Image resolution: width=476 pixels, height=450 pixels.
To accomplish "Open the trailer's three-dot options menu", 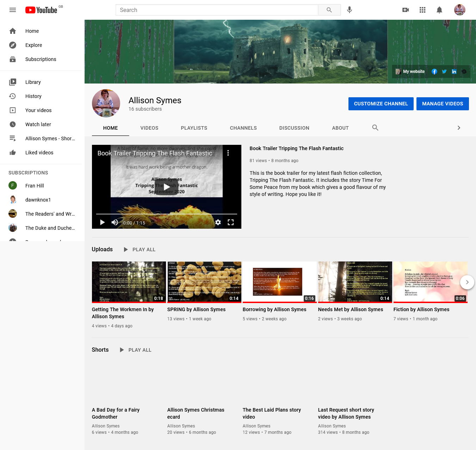I will 228,153.
